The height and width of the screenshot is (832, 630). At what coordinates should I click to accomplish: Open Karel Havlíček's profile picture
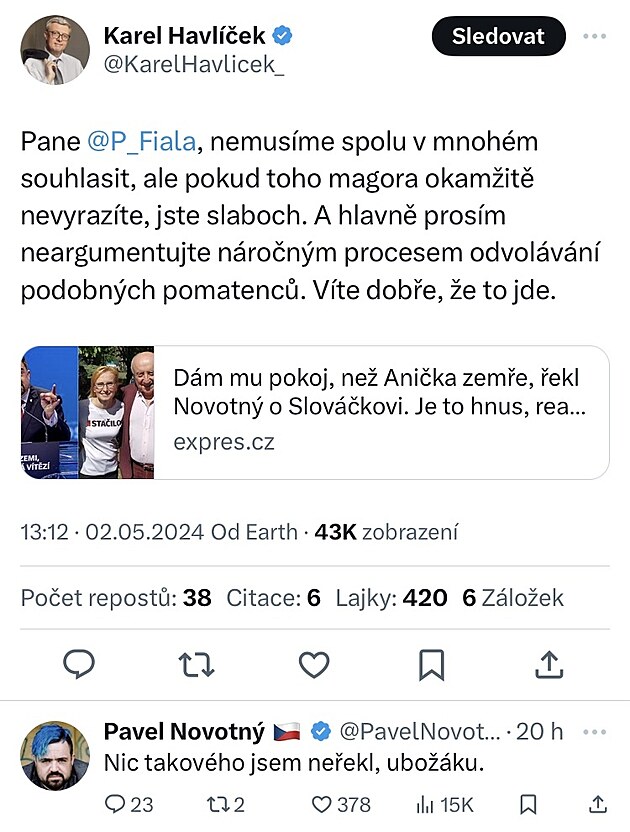pyautogui.click(x=55, y=48)
